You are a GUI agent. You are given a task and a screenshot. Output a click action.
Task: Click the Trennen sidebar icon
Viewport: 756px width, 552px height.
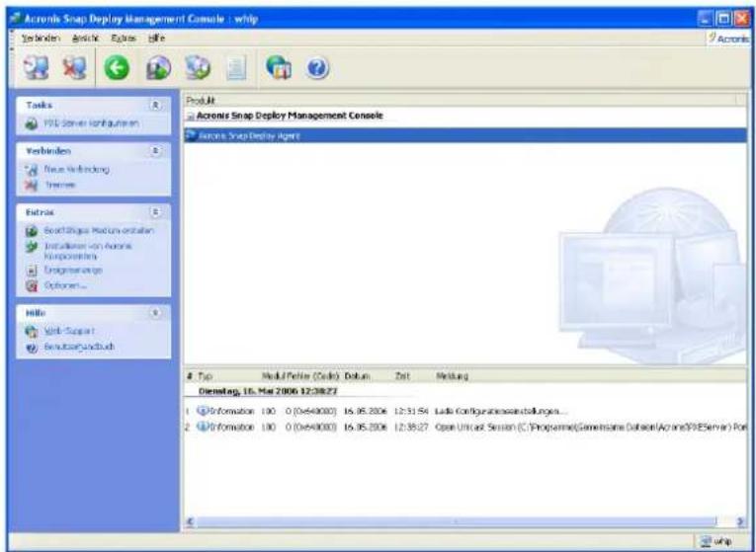point(32,185)
